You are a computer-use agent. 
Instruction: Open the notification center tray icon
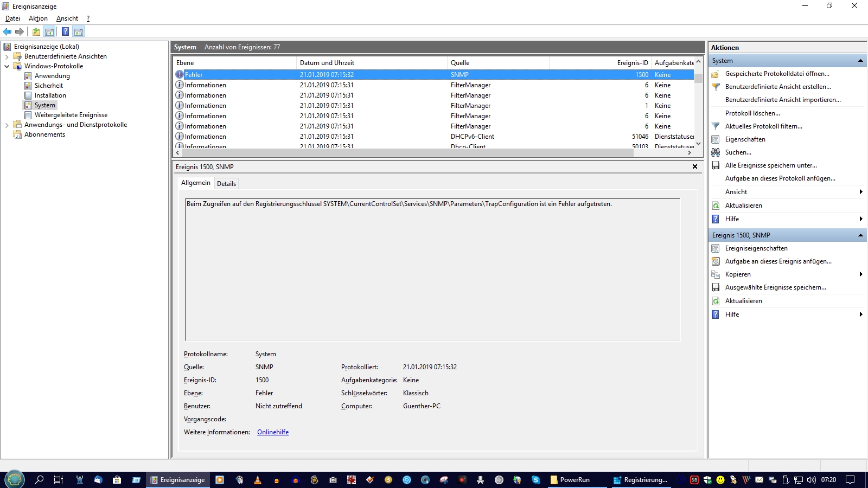pos(850,480)
